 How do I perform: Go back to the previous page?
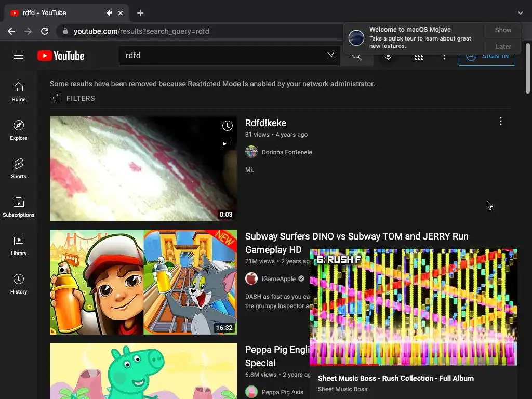[11, 31]
